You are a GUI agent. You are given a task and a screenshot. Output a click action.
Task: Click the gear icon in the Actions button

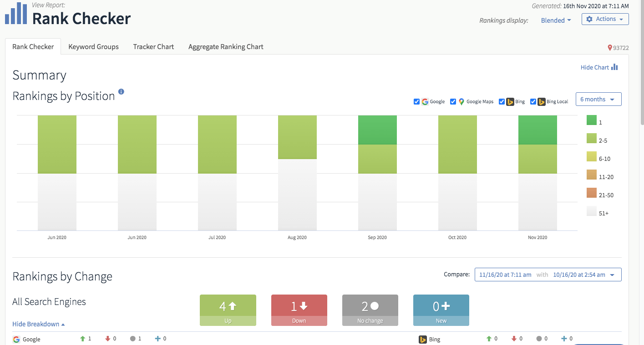(589, 19)
